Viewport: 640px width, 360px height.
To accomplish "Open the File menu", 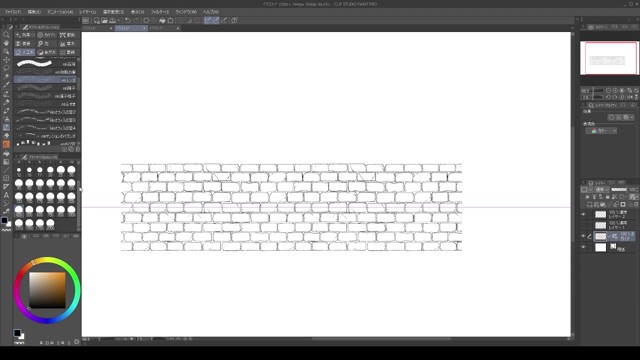I will pyautogui.click(x=13, y=12).
